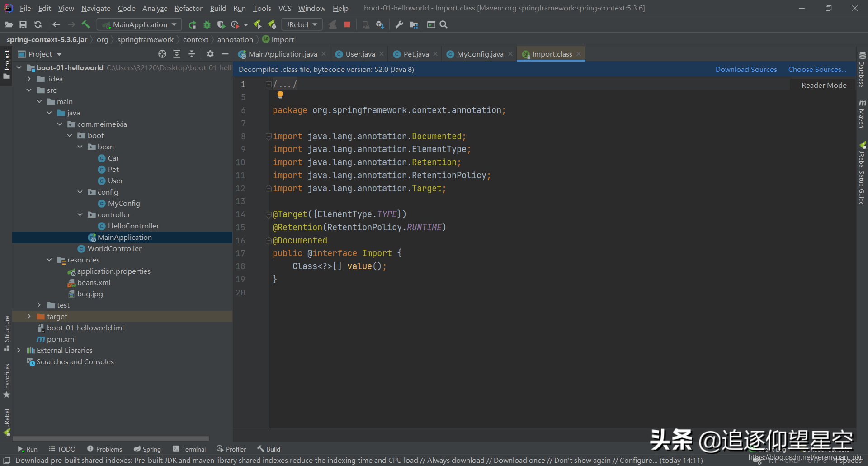The height and width of the screenshot is (466, 868).
Task: Start debugging with the green bug icon
Action: pyautogui.click(x=207, y=24)
